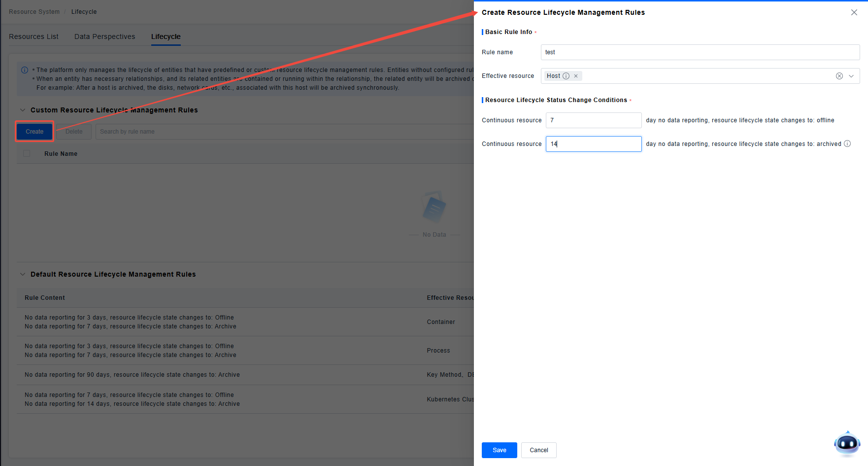Switch to the Resources List tab

tap(33, 36)
